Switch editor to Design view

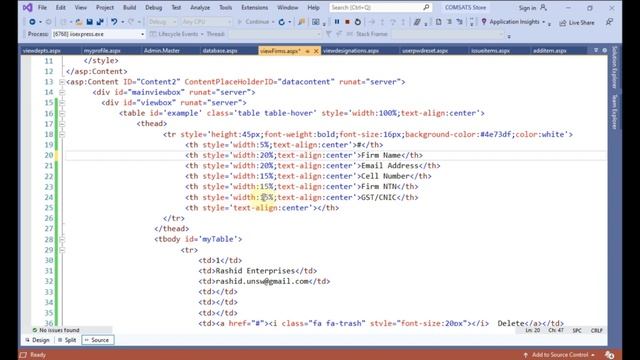tap(38, 340)
